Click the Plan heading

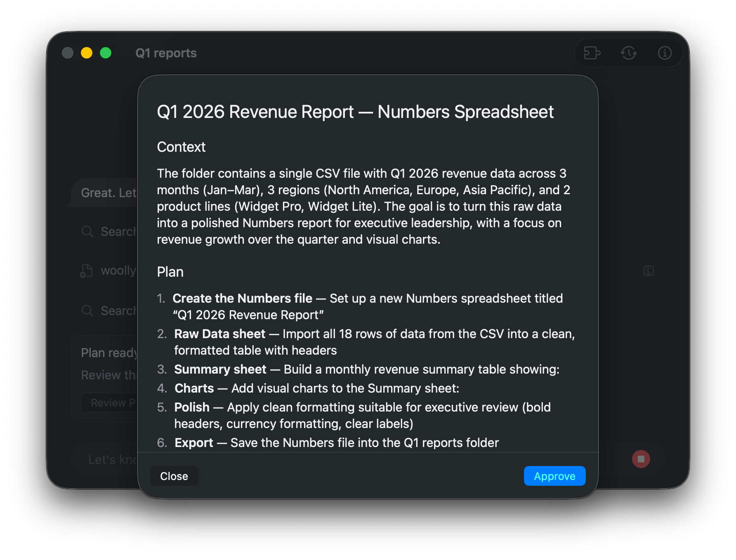170,272
